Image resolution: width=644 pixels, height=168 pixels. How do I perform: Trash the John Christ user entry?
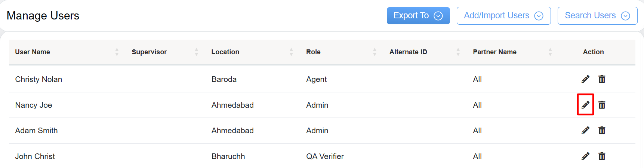[602, 156]
